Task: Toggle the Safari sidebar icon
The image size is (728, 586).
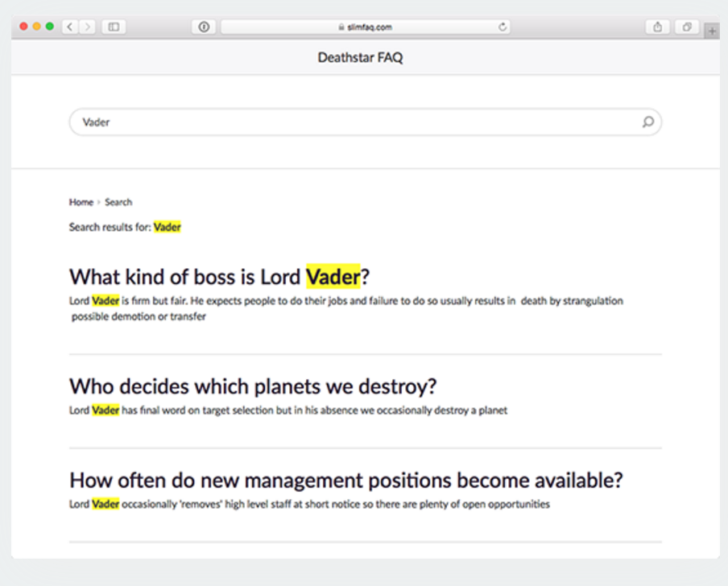Action: click(114, 27)
